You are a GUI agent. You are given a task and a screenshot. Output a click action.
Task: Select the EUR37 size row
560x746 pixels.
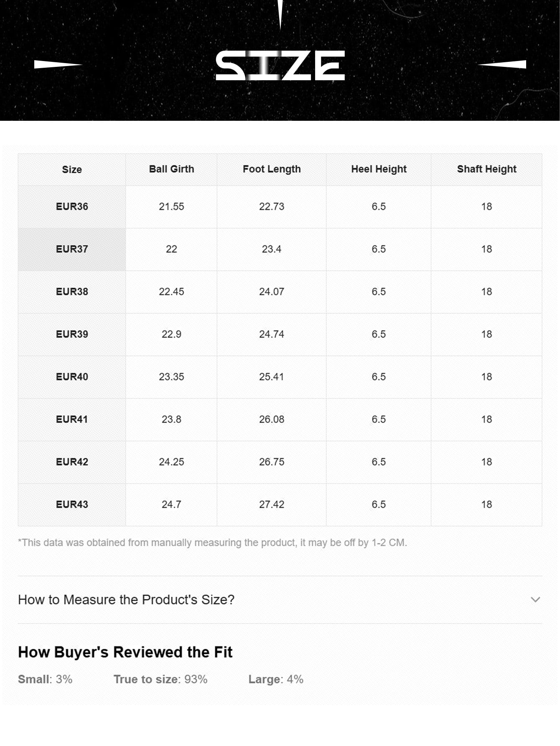(72, 249)
